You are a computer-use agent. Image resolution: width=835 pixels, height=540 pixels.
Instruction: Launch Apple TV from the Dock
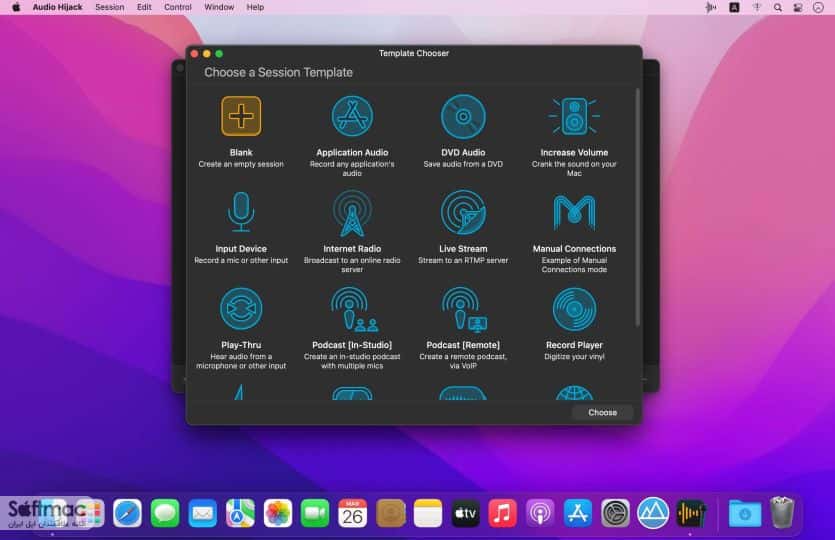point(465,513)
